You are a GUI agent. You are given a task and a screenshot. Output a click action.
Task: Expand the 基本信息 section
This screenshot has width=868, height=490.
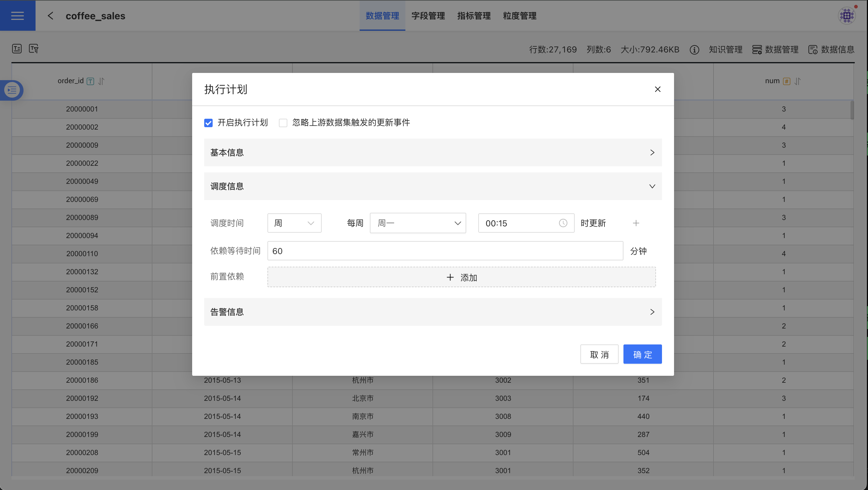433,152
